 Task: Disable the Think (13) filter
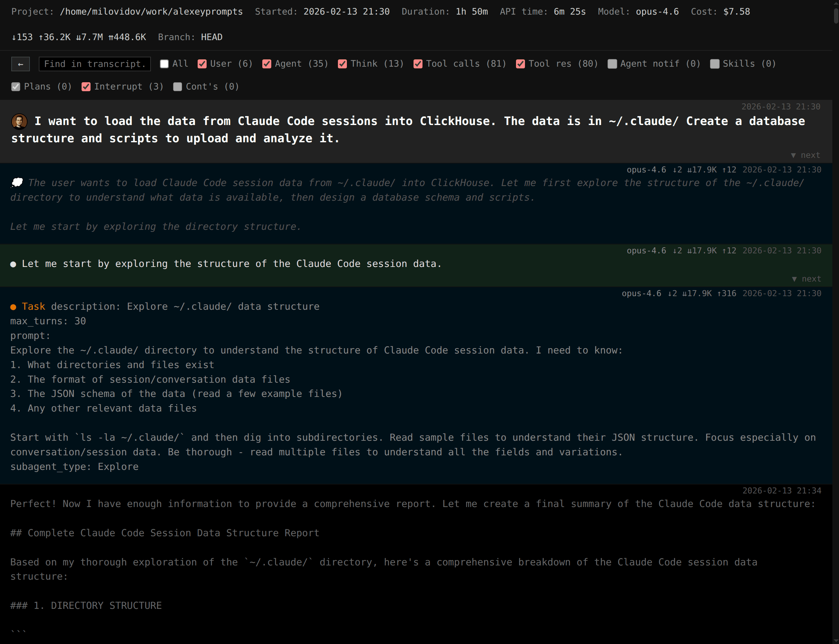(x=343, y=64)
